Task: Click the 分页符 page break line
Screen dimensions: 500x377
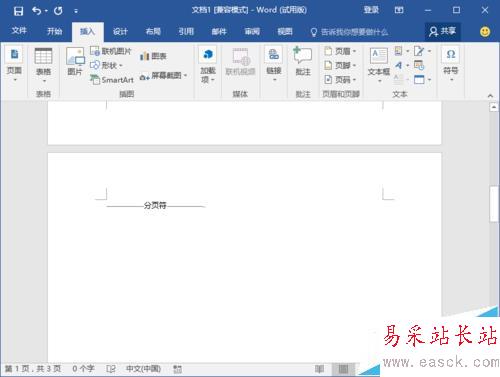Action: (x=155, y=206)
